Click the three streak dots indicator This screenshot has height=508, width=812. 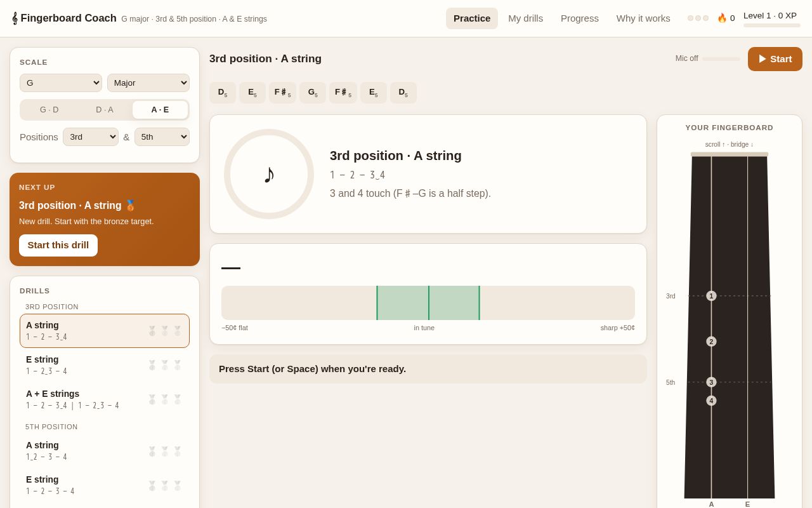tap(698, 18)
